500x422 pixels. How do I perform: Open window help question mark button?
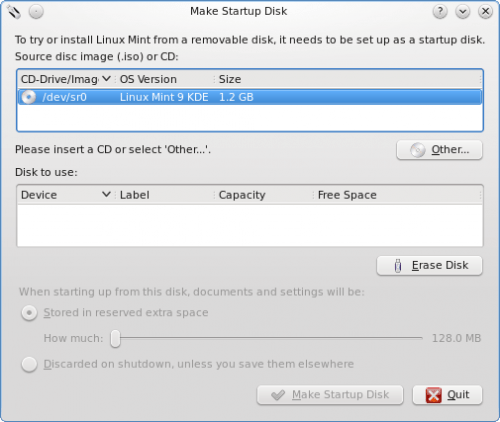pyautogui.click(x=440, y=12)
